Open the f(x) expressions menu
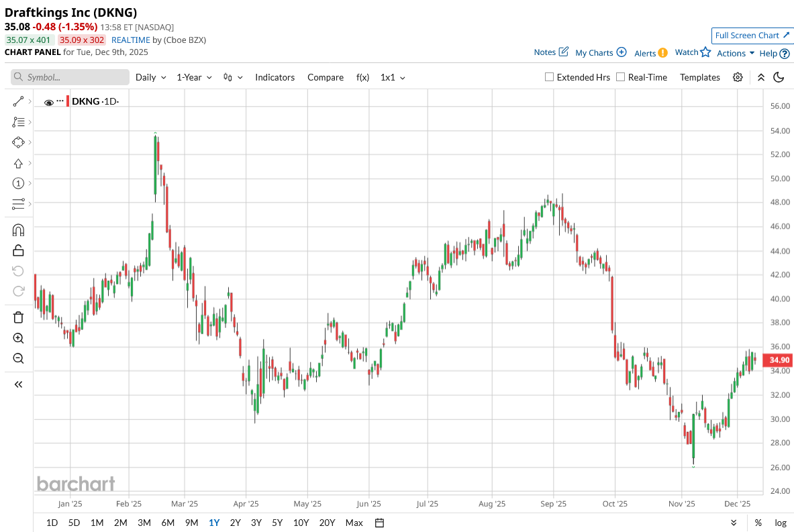Viewport: 794px width, 532px height. (362, 77)
